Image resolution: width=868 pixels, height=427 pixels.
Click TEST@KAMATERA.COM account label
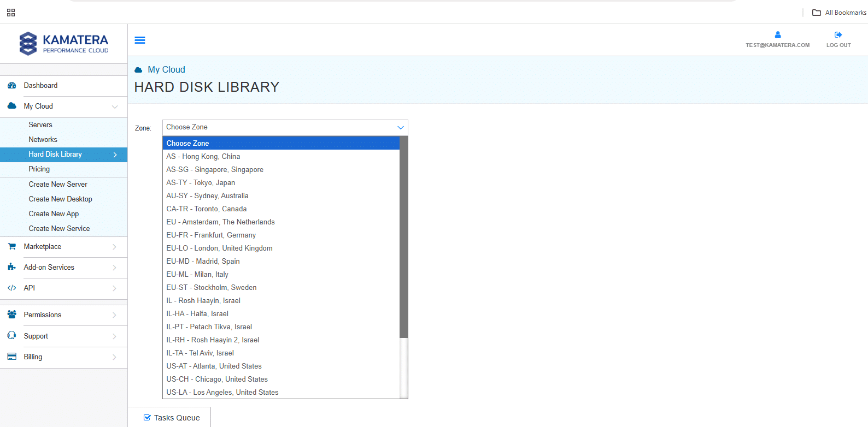point(777,45)
